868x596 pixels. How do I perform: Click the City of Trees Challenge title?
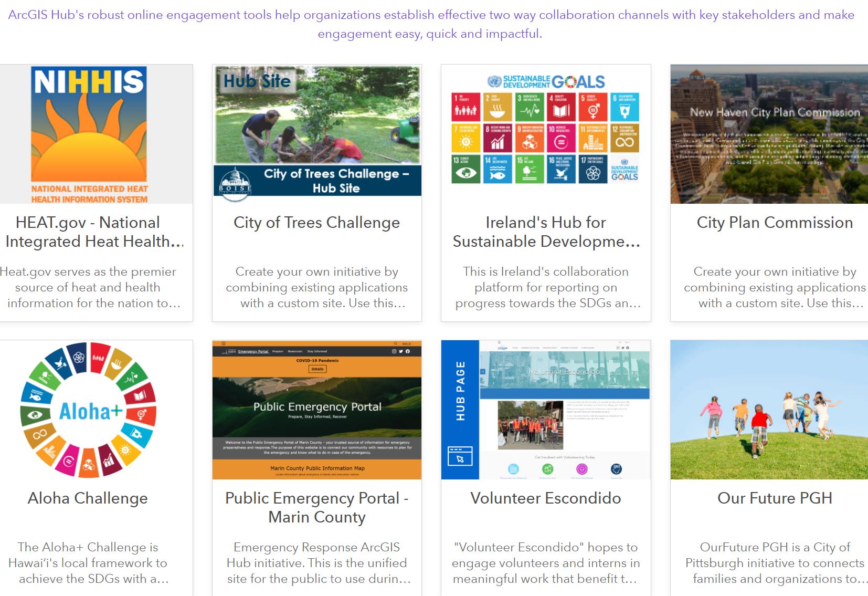[x=317, y=223]
